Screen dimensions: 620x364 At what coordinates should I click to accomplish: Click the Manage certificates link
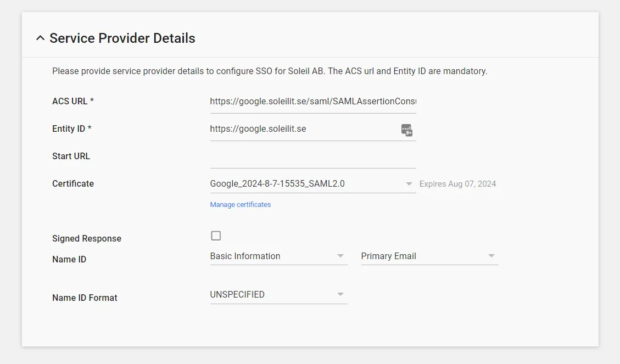[x=240, y=204]
